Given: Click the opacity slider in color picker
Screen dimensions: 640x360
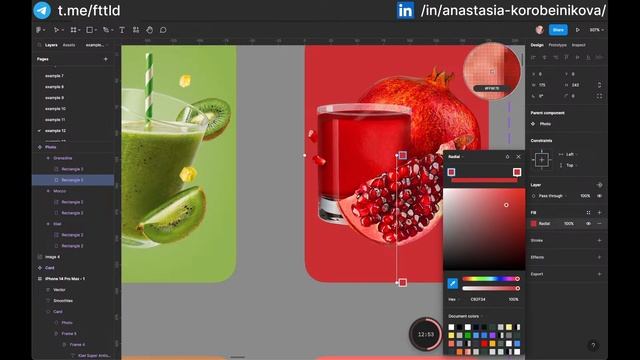Looking at the screenshot, I should [490, 288].
